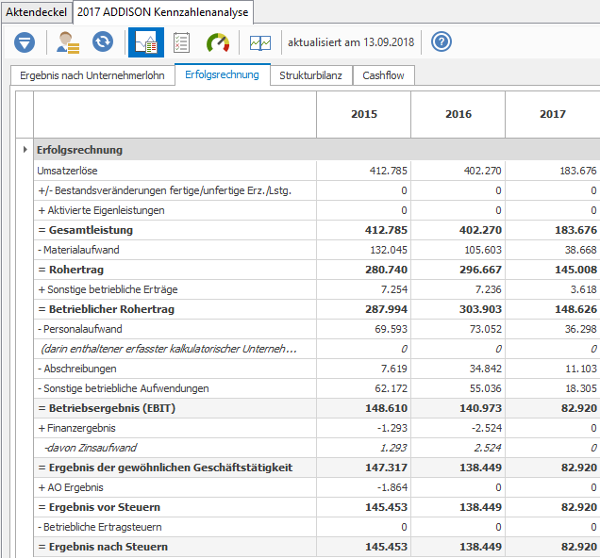Select the Betriebsergebnis (EBIT) row label
Screen dimensions: 600x558
tap(107, 408)
